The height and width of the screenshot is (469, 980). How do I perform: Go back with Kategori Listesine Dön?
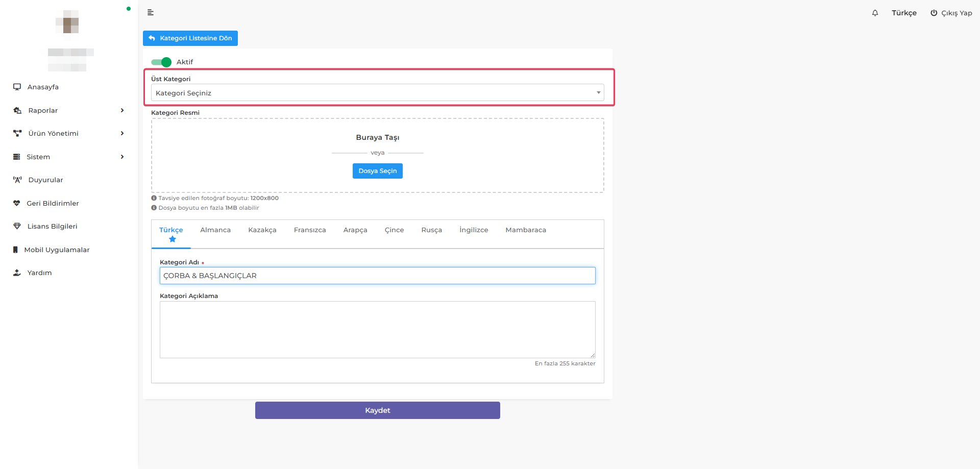(190, 38)
